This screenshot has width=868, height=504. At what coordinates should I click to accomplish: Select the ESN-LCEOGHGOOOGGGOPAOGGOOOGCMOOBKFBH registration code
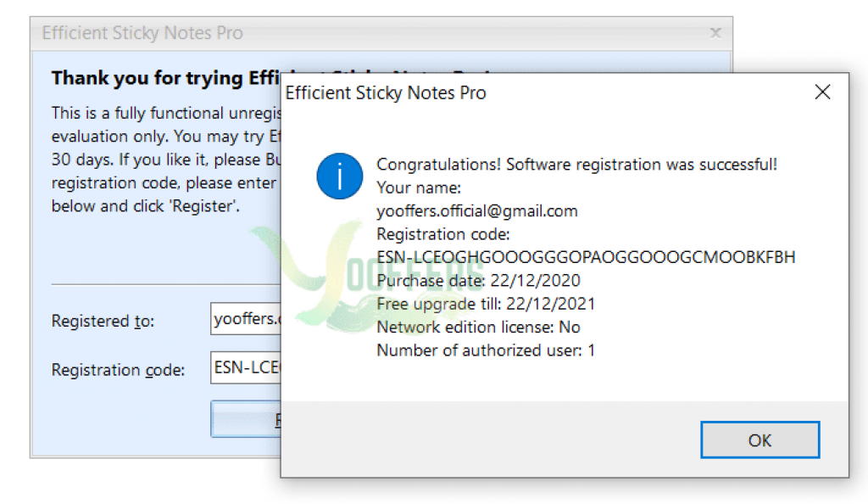[586, 257]
